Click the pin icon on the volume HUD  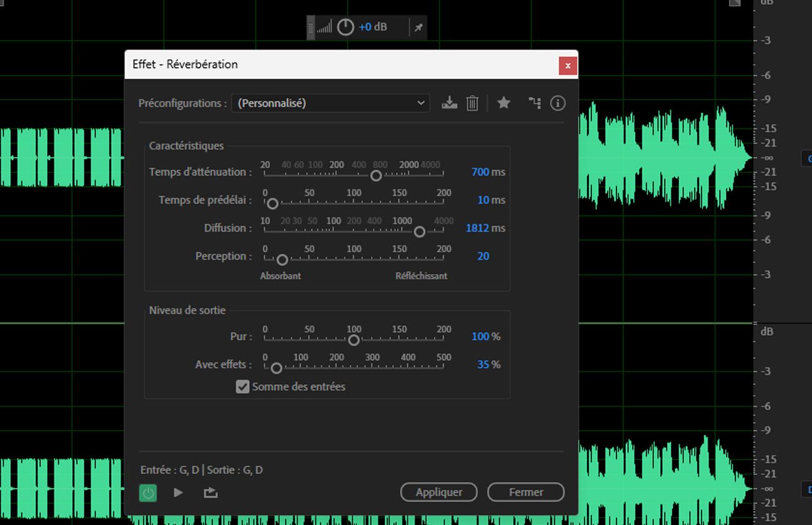click(x=418, y=27)
